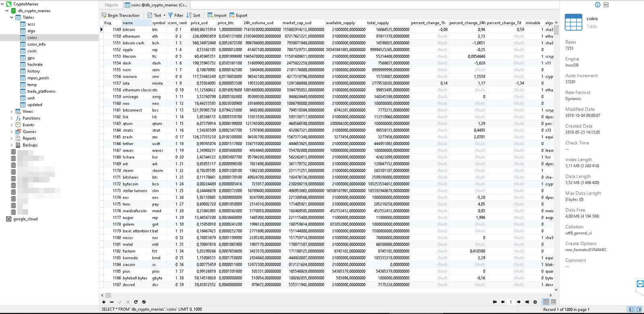Viewport: 644px width, 314px height.
Task: Select the coins_info table
Action: tap(36, 44)
